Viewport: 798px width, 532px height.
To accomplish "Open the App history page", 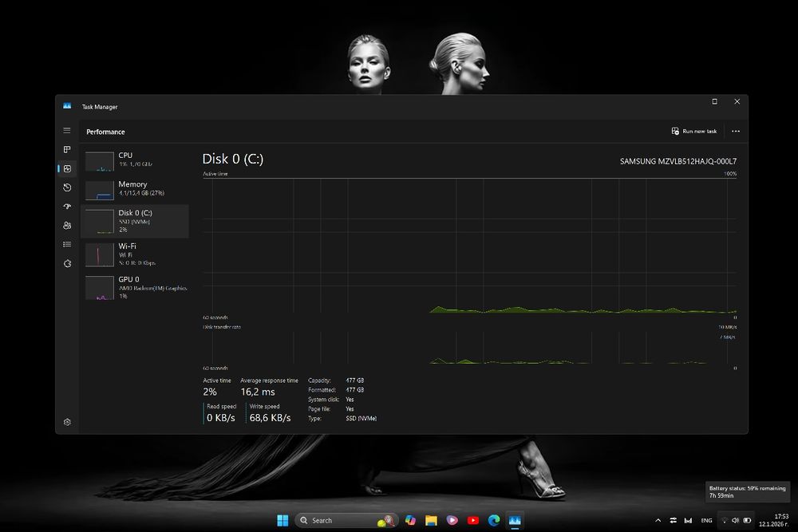I will (67, 187).
